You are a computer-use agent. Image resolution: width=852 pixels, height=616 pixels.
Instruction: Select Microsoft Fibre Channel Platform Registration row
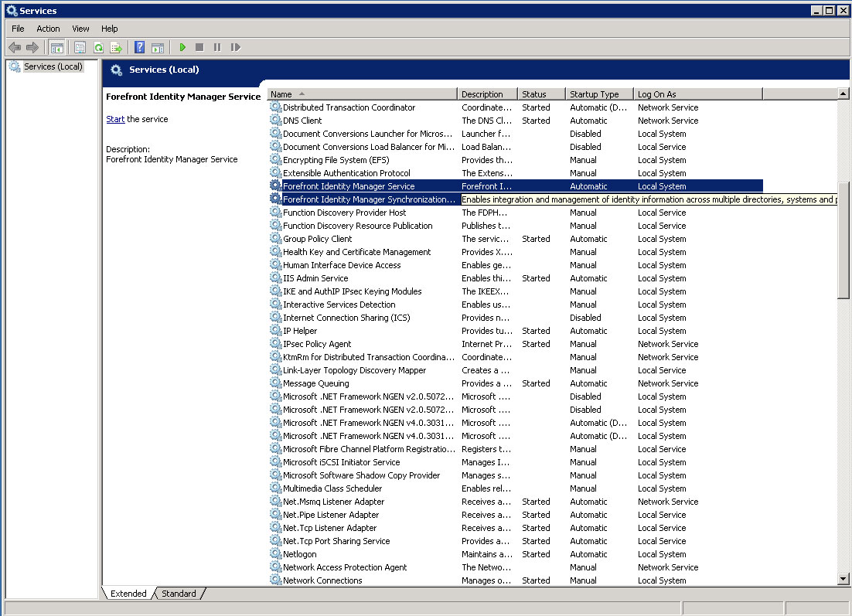[x=516, y=449]
